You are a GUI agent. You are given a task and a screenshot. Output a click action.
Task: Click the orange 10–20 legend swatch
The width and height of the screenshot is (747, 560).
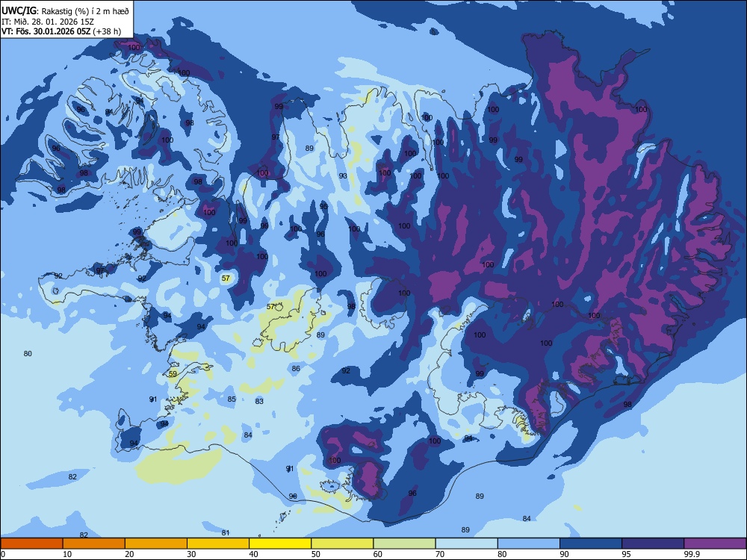[94, 544]
